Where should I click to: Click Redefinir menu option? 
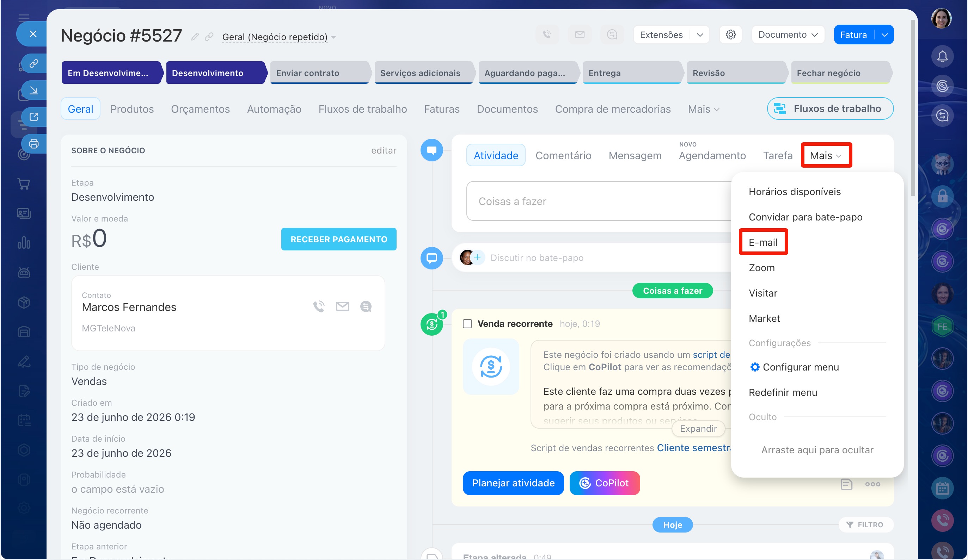pyautogui.click(x=783, y=393)
